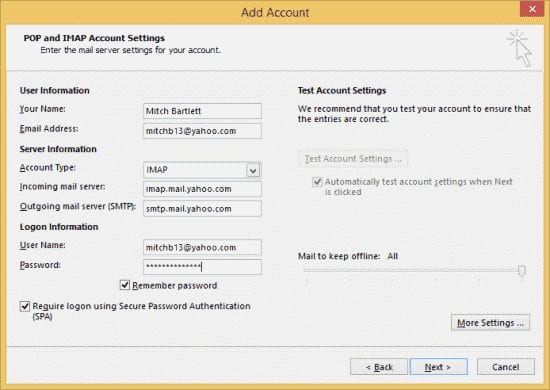The height and width of the screenshot is (390, 550).
Task: Click the 'Account Type:' label
Action: pyautogui.click(x=48, y=168)
